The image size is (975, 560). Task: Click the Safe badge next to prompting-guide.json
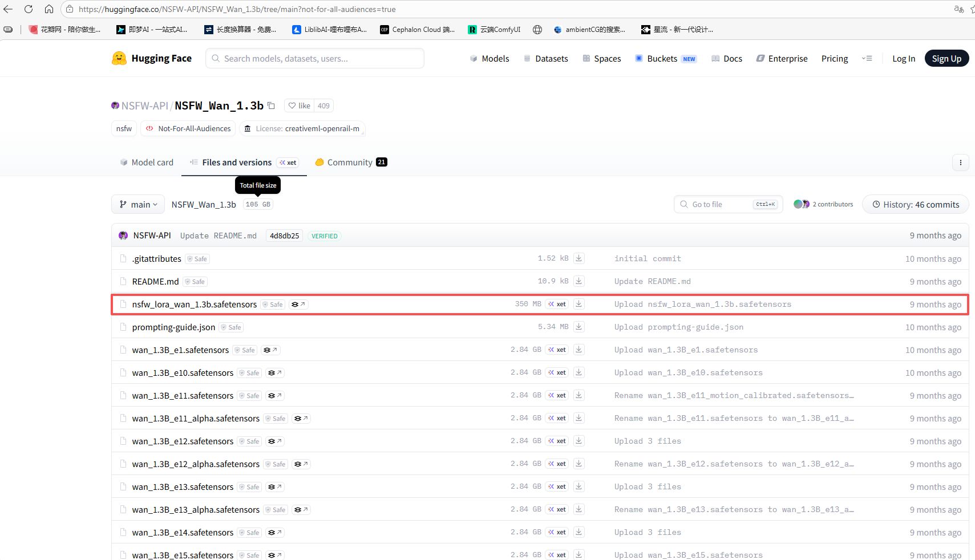(x=232, y=327)
